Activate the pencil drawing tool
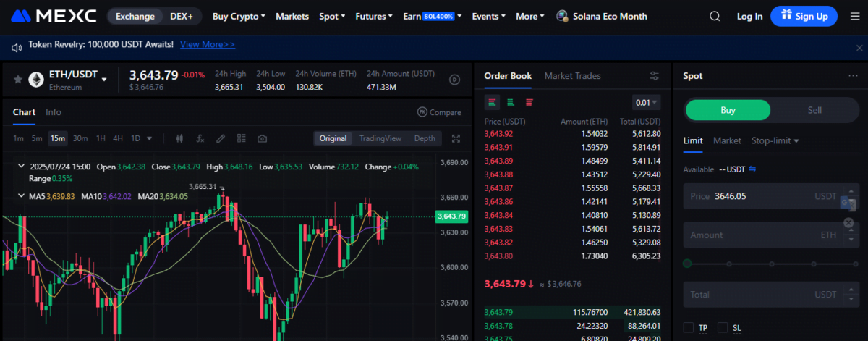 (221, 138)
